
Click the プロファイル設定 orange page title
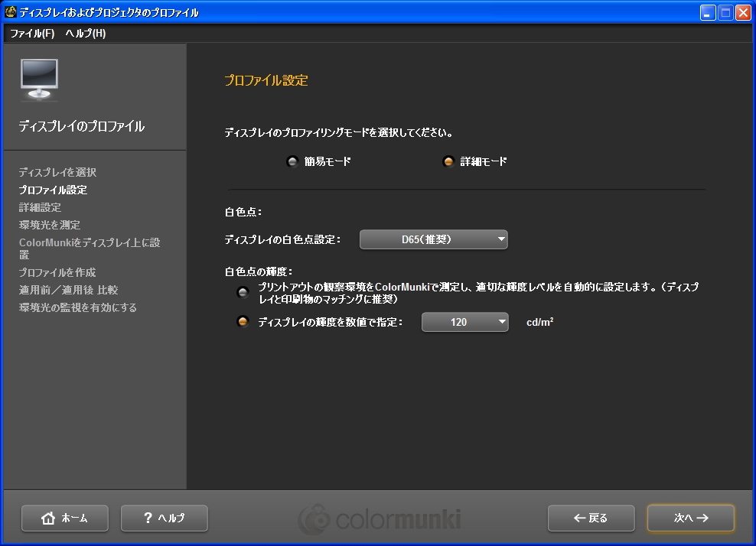[266, 80]
